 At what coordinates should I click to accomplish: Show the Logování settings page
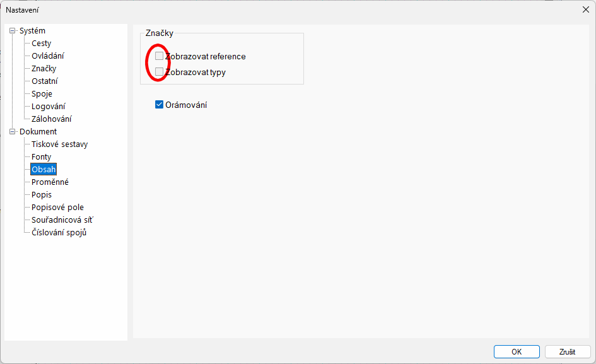(48, 107)
